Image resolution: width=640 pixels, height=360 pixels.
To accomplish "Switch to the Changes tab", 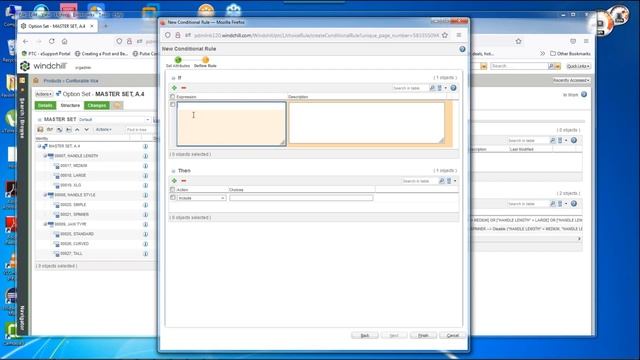I will coord(97,105).
